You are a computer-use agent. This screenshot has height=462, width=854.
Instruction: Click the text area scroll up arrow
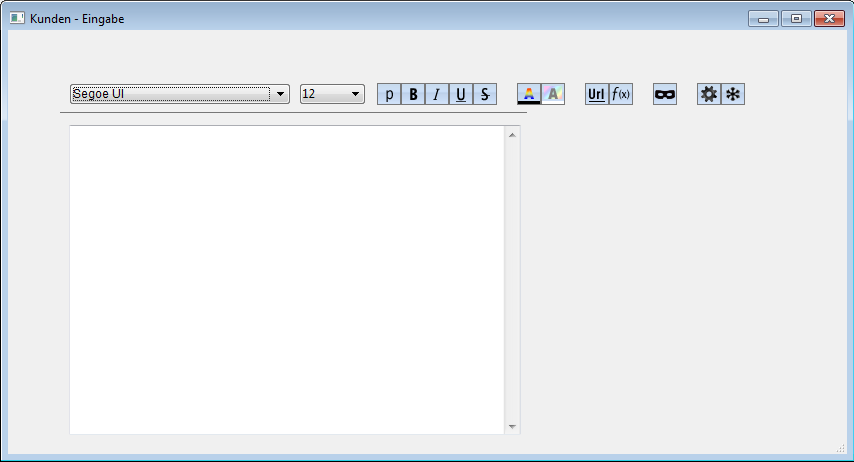pos(512,135)
